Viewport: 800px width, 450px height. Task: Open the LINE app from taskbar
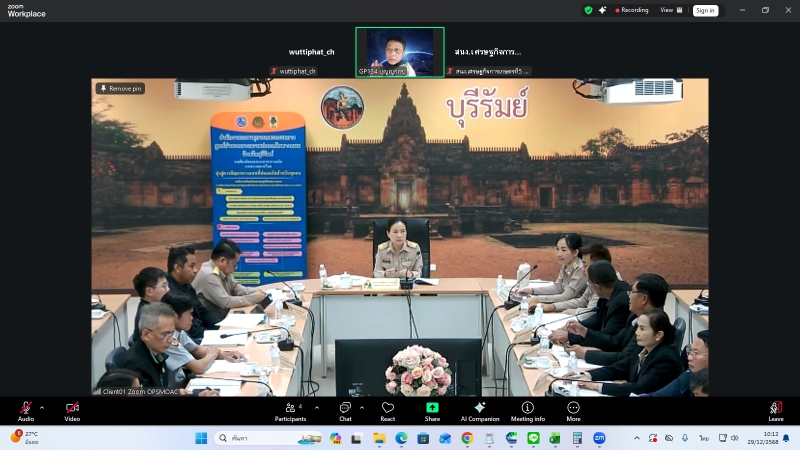tap(533, 438)
